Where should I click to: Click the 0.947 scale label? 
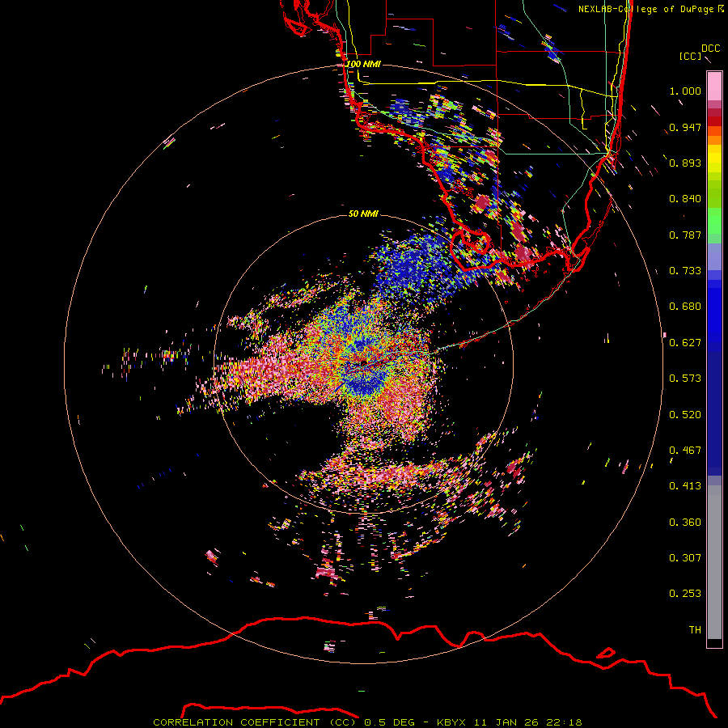(685, 127)
